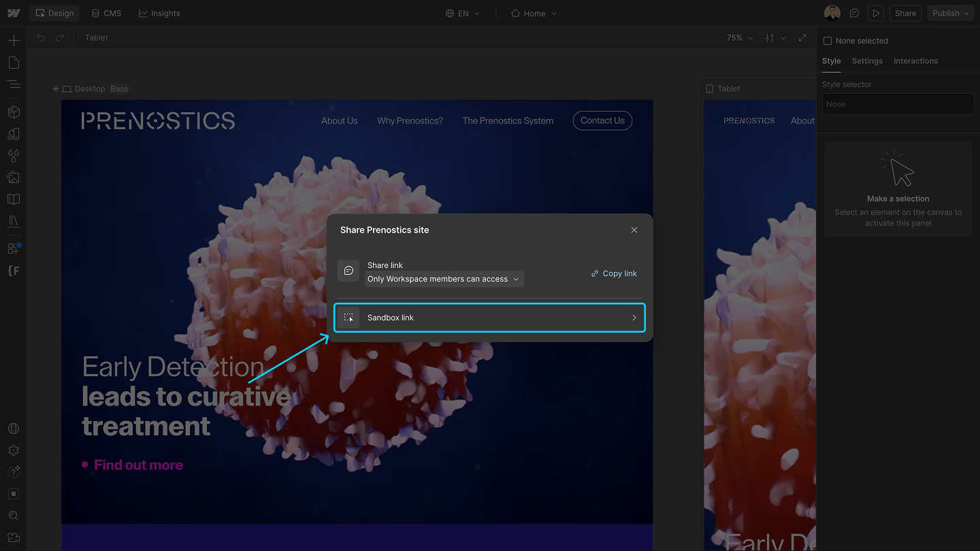Open the comments speech bubble icon
This screenshot has height=551, width=980.
coord(854,13)
